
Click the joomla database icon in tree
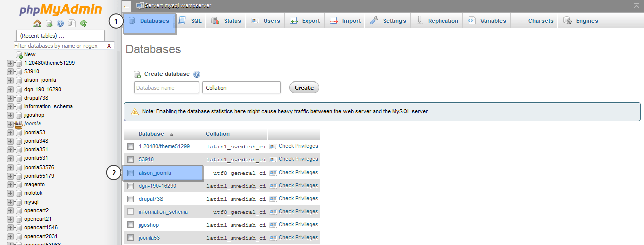(x=19, y=124)
